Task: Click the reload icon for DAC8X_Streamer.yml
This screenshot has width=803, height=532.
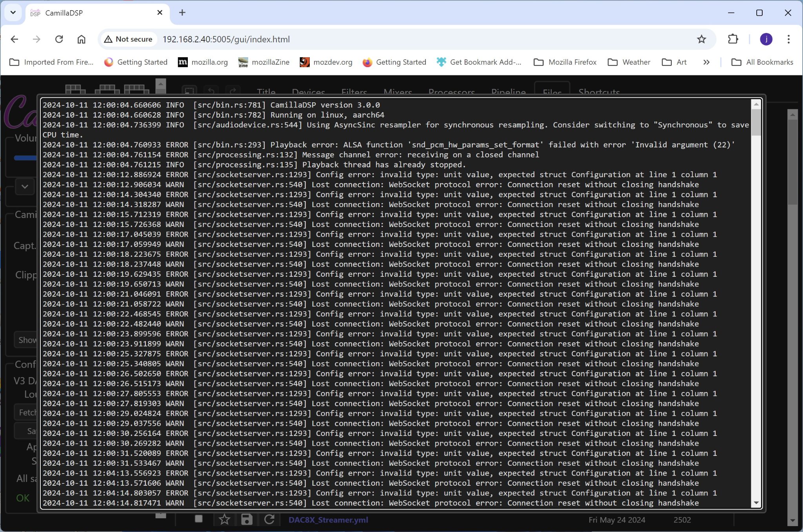Action: 269,519
